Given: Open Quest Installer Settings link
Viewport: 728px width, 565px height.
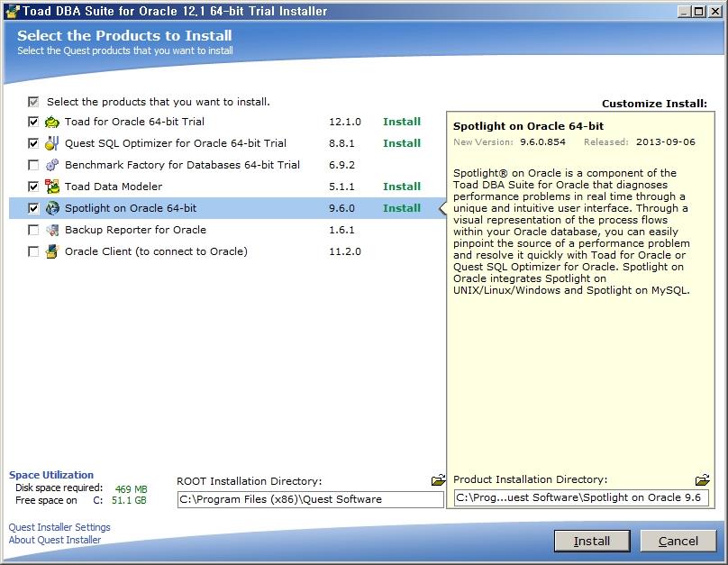Looking at the screenshot, I should [x=59, y=527].
